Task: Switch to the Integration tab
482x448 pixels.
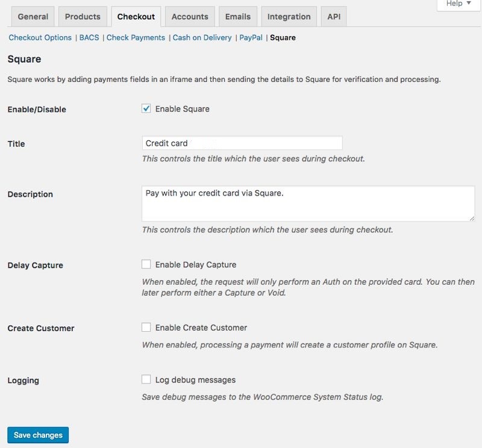Action: pos(289,16)
